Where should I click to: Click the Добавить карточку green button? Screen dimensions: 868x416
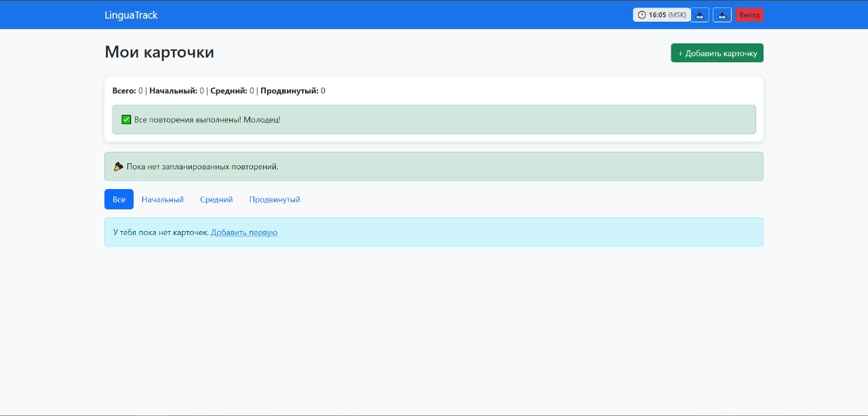tap(717, 53)
